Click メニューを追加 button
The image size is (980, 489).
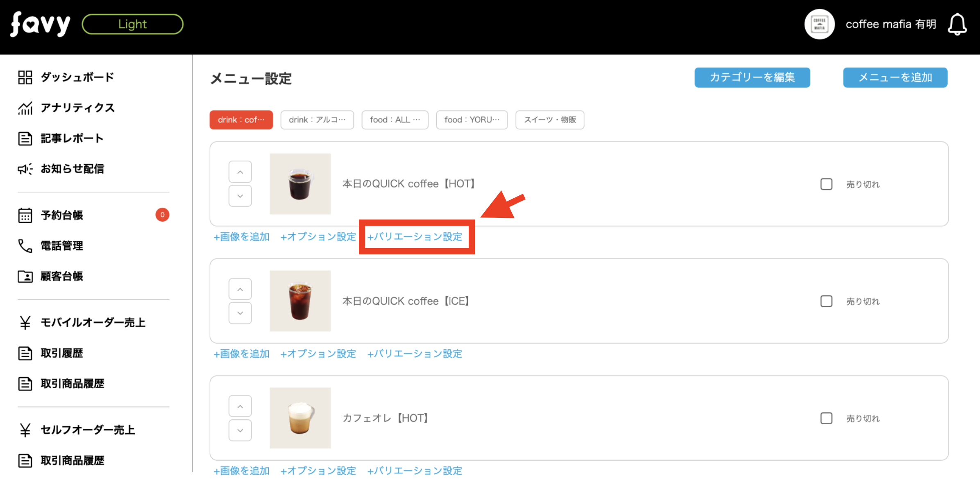(895, 77)
